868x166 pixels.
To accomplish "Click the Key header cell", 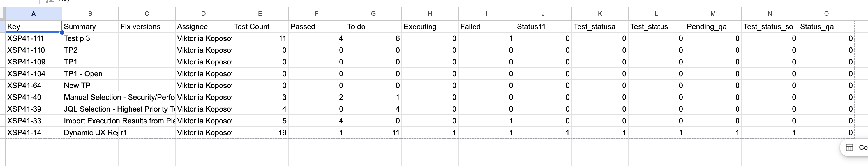I will [33, 27].
